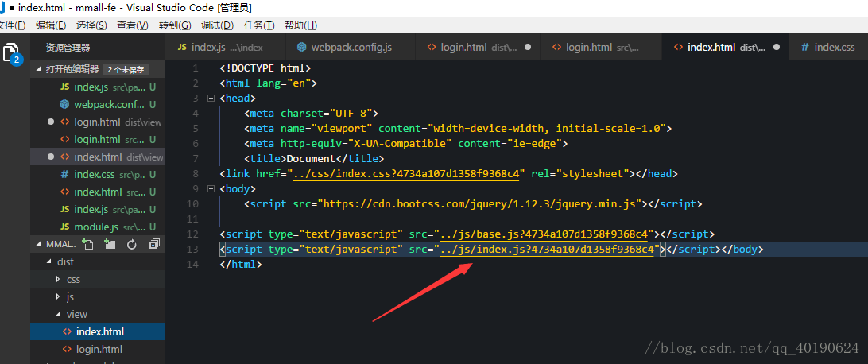Expand the js folder

(x=58, y=297)
